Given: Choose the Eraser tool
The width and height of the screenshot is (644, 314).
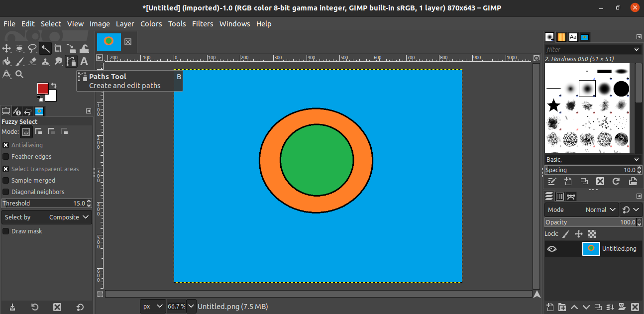Looking at the screenshot, I should (32, 61).
